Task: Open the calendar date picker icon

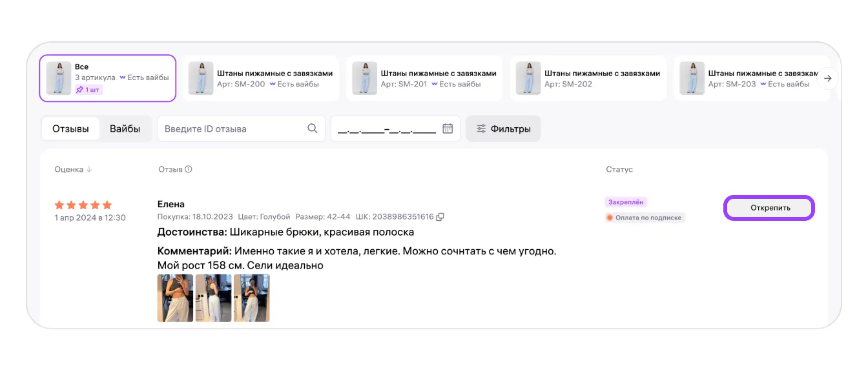Action: click(x=448, y=128)
